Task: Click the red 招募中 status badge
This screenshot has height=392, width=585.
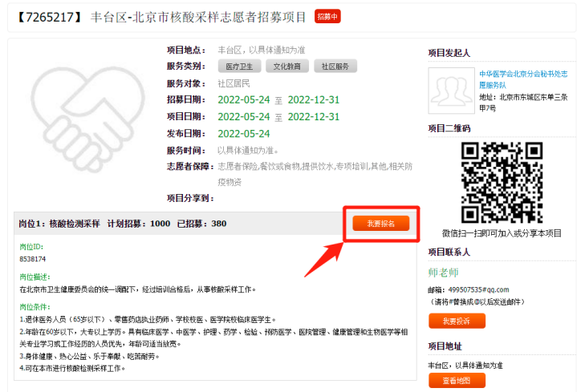Action: 327,16
